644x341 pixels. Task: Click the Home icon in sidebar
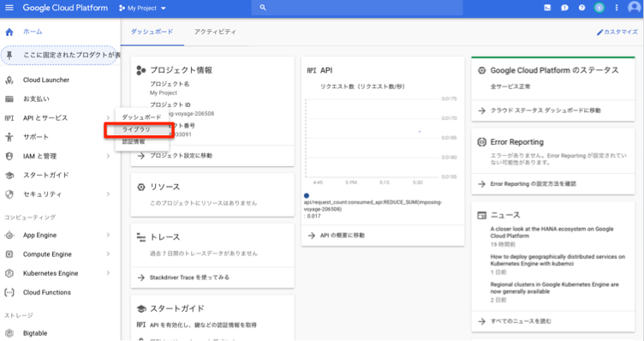click(9, 32)
